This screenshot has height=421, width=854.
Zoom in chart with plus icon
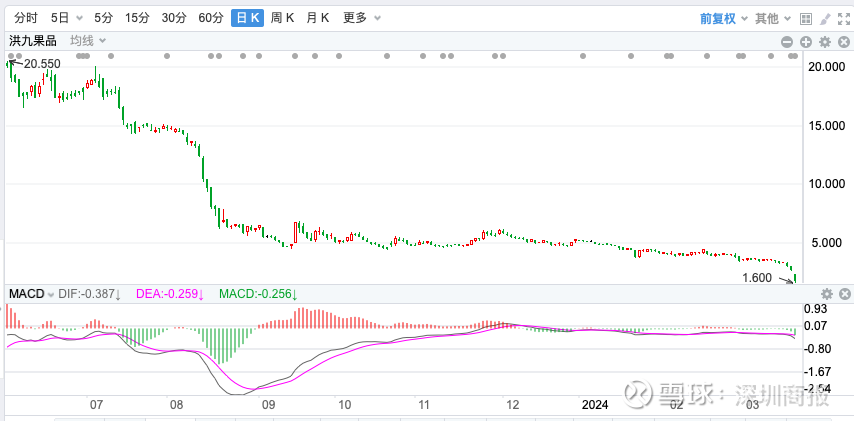click(806, 41)
